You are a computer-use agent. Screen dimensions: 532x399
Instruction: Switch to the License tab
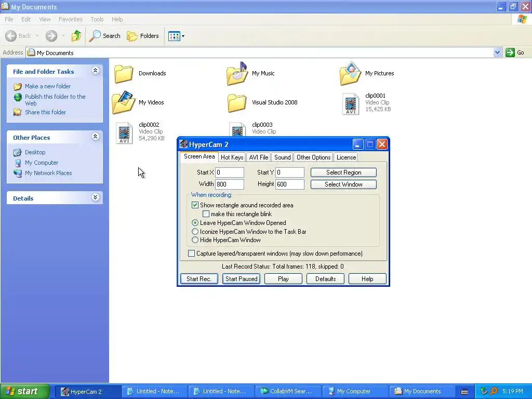click(346, 157)
